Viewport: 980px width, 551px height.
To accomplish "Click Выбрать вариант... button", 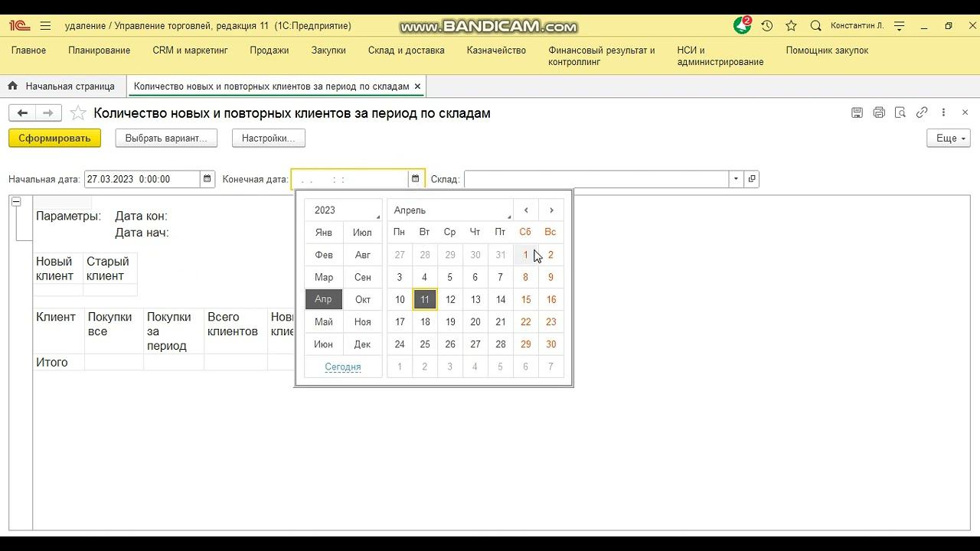I will tap(166, 139).
